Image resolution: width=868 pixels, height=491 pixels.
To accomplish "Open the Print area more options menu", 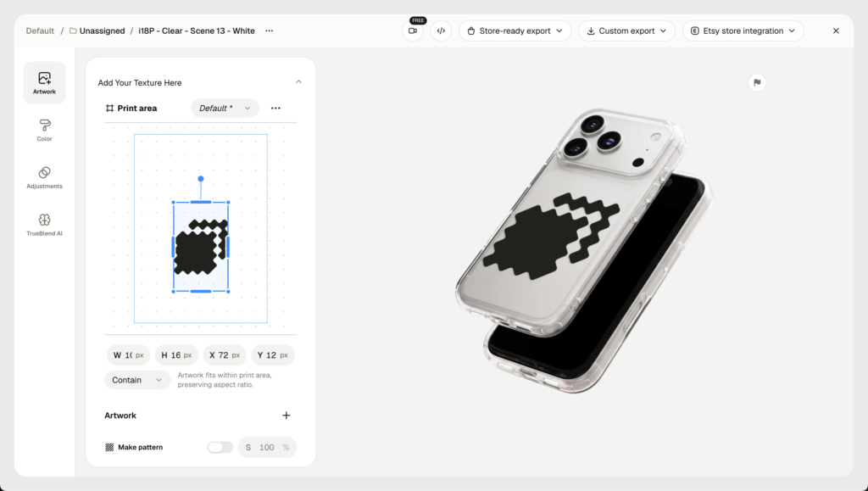I will [x=275, y=108].
